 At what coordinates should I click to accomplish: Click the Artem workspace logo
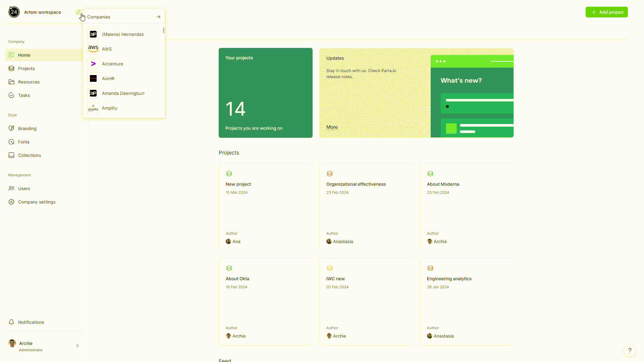(14, 12)
